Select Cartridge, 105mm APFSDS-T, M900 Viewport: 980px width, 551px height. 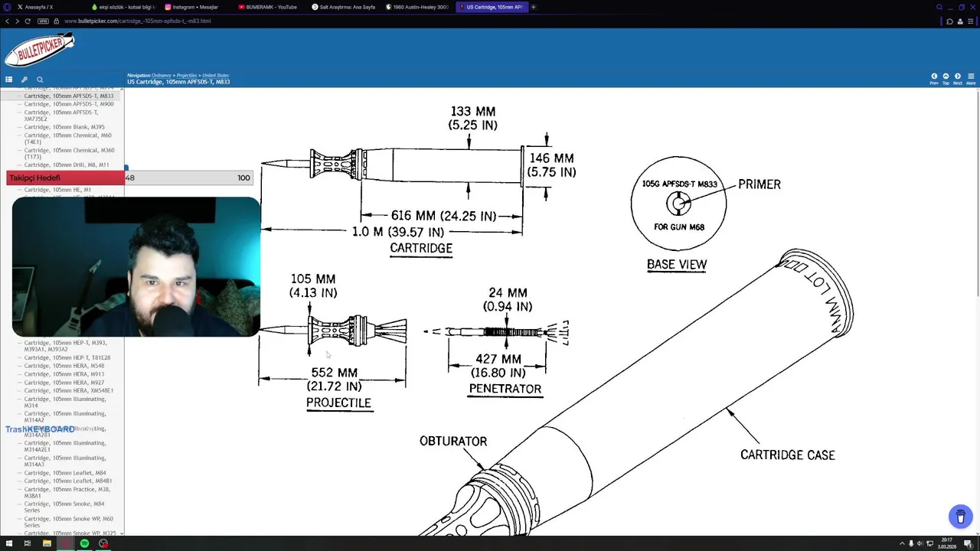[x=69, y=104]
